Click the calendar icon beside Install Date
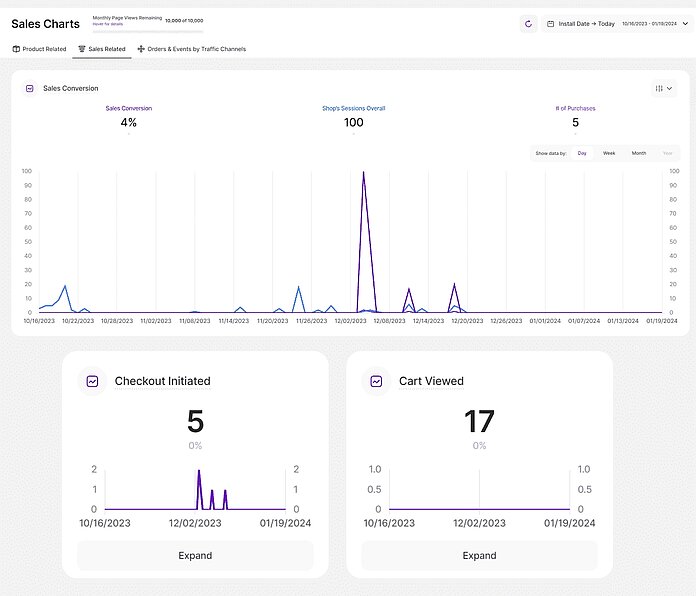The width and height of the screenshot is (696, 596). 550,23
